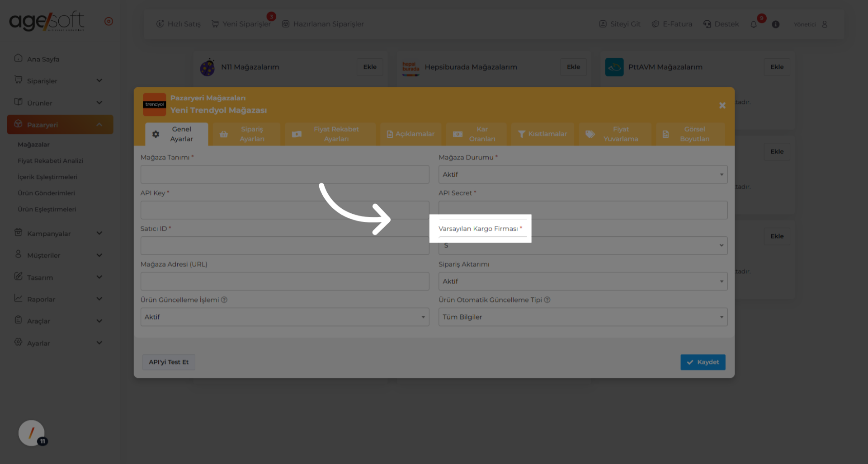868x464 pixels.
Task: Switch to Sipariş Ayarları tab
Action: click(x=246, y=134)
